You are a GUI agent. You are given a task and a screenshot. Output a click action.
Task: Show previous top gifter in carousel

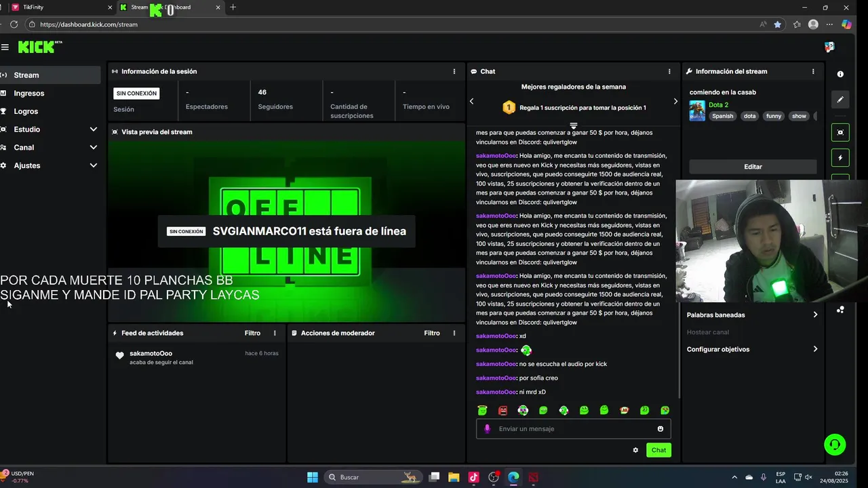coord(471,101)
